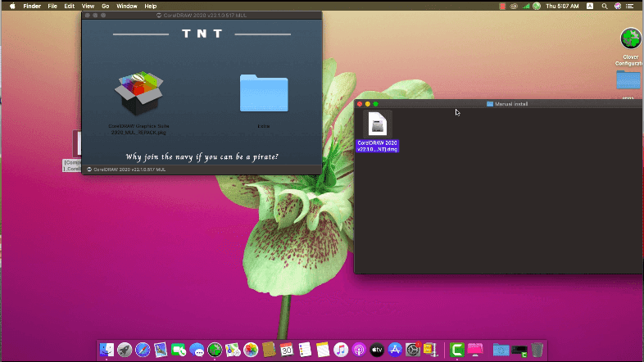Select the Extra folder in the TNT window
Image resolution: width=644 pixels, height=362 pixels.
[264, 93]
